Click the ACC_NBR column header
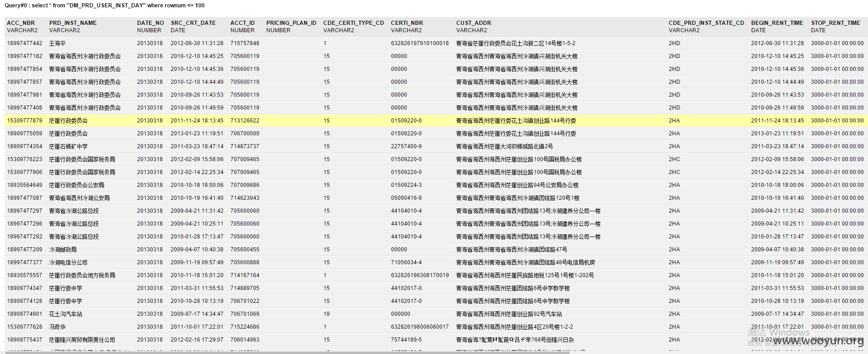 pyautogui.click(x=21, y=23)
